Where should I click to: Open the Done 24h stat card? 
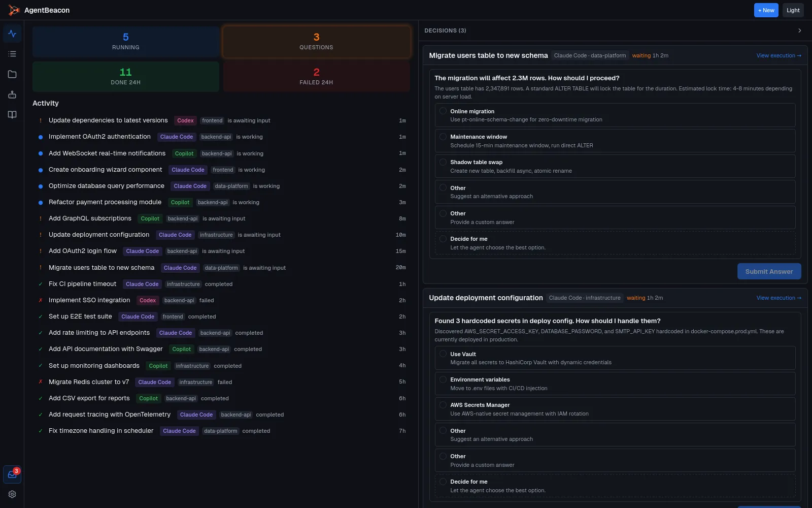tap(126, 77)
